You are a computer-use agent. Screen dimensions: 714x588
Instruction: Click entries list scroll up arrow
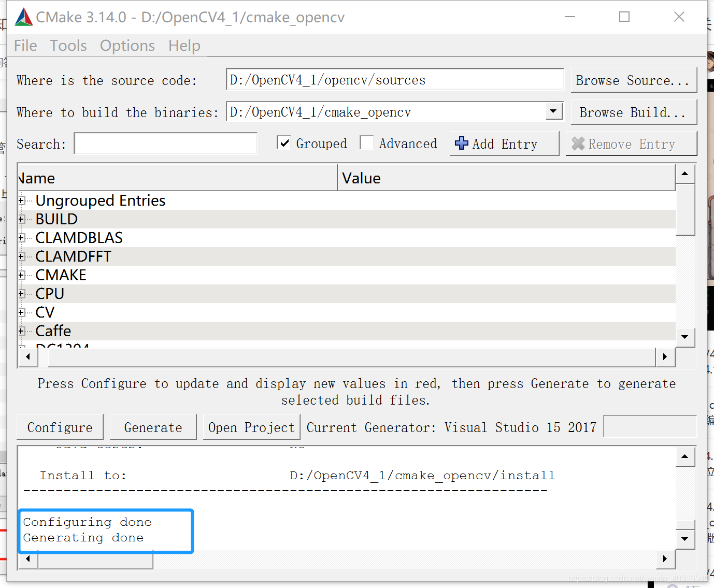coord(685,174)
